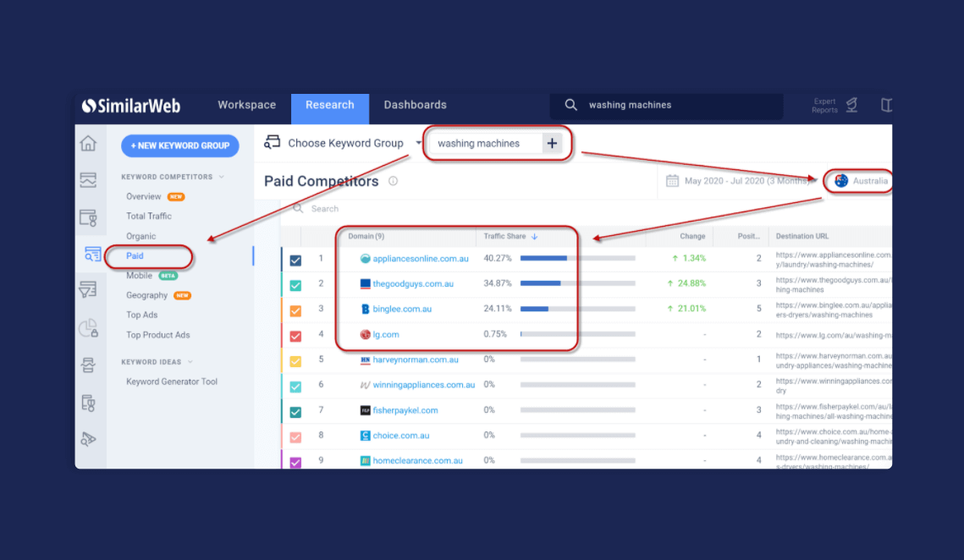The width and height of the screenshot is (964, 560).
Task: Open the thegoodguys.com.au domain link
Action: [413, 284]
